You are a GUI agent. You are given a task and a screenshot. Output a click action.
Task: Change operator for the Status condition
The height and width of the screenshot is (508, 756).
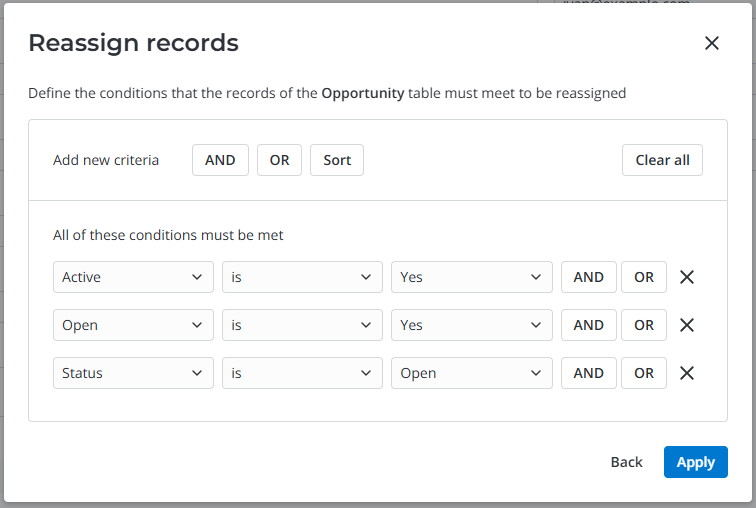[x=302, y=373]
